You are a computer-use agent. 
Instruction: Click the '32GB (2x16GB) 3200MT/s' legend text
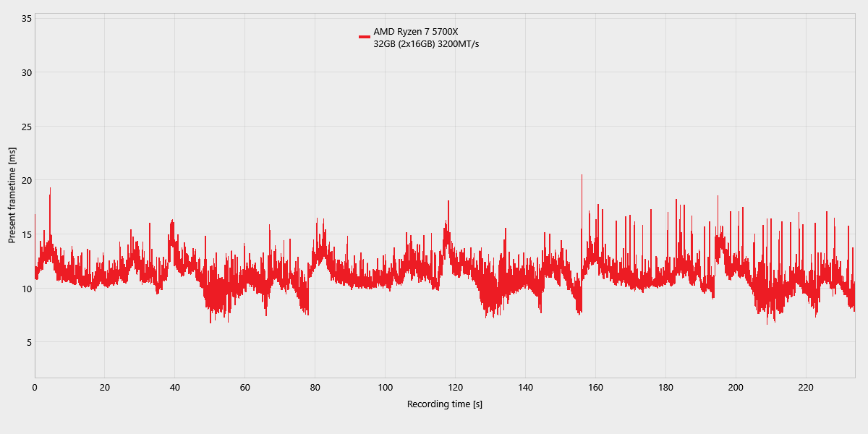pos(426,45)
